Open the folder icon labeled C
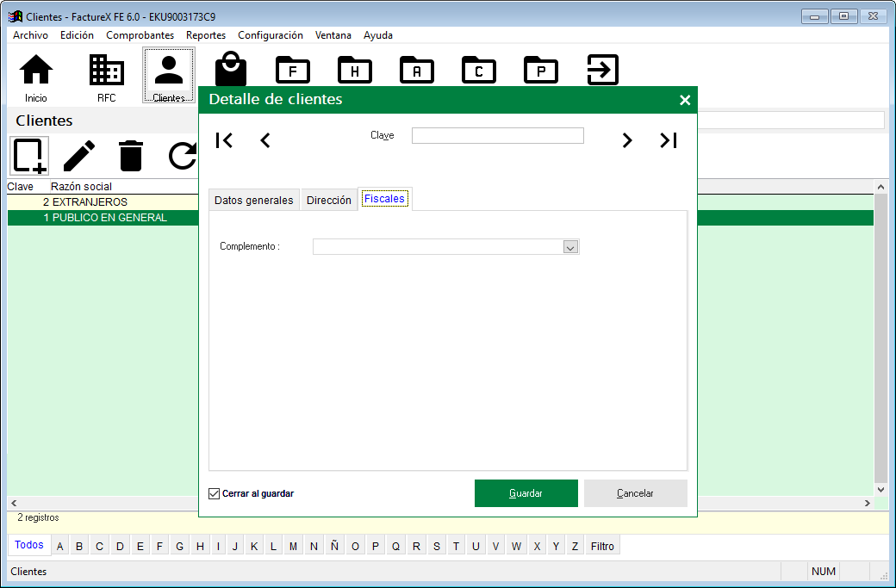Viewport: 896px width, 588px height. click(479, 70)
